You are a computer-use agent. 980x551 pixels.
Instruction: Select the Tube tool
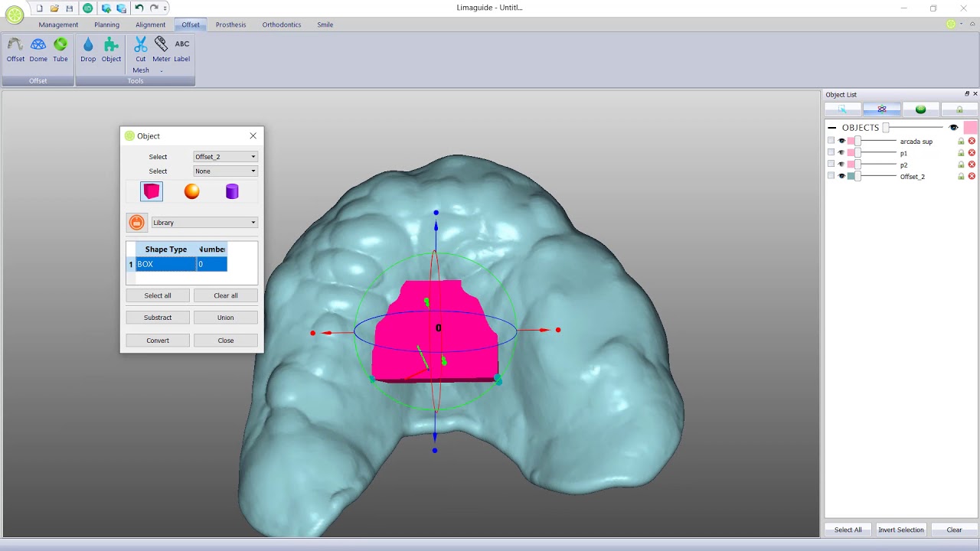60,50
